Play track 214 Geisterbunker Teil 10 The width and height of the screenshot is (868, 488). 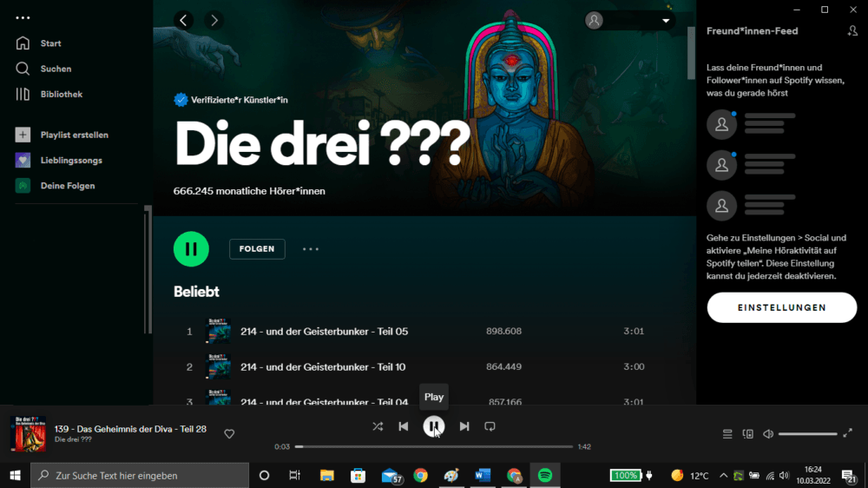323,366
